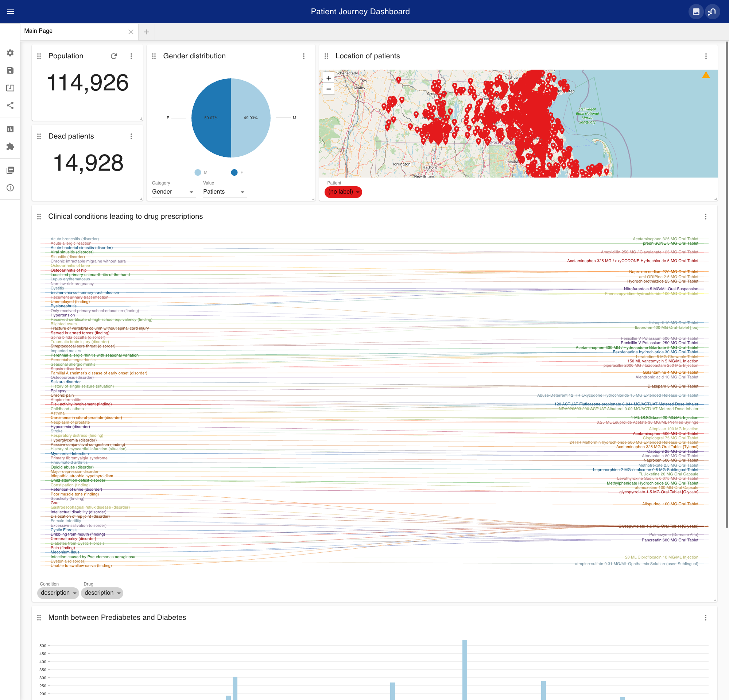Click the refresh icon on Population card
Viewport: 729px width, 700px height.
click(x=114, y=56)
